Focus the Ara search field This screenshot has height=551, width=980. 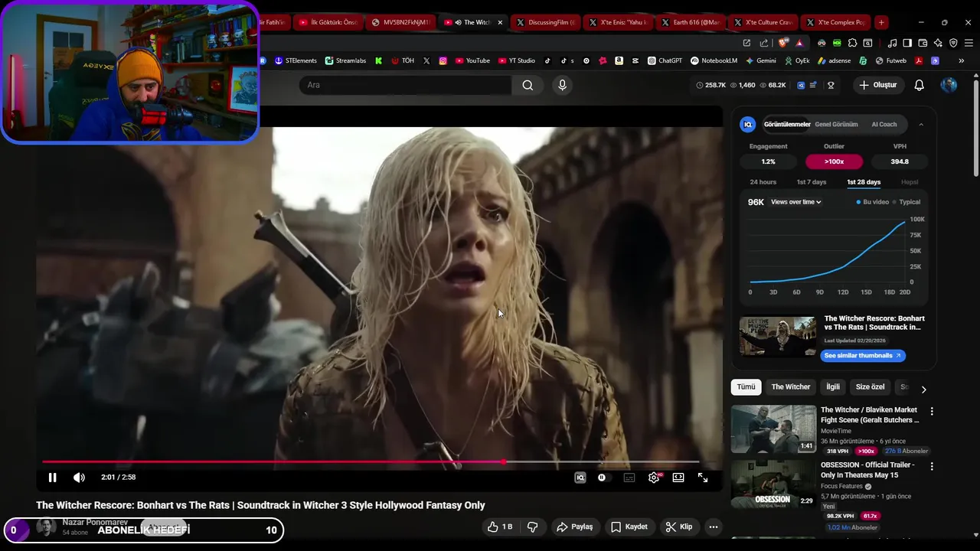click(x=405, y=85)
